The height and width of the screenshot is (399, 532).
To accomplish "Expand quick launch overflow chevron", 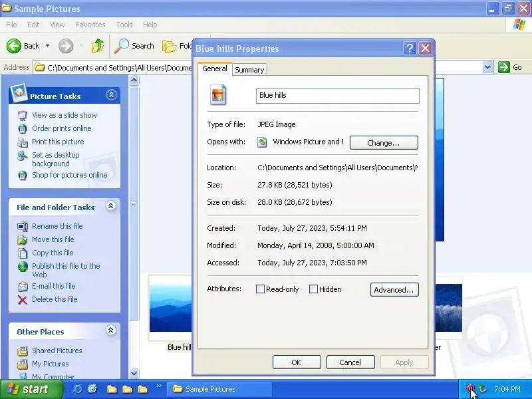I will point(158,386).
